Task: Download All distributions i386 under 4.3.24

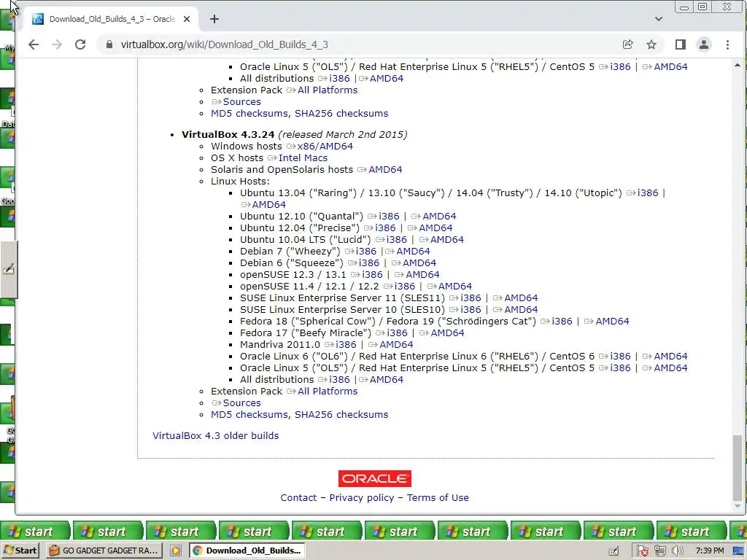Action: pos(339,379)
